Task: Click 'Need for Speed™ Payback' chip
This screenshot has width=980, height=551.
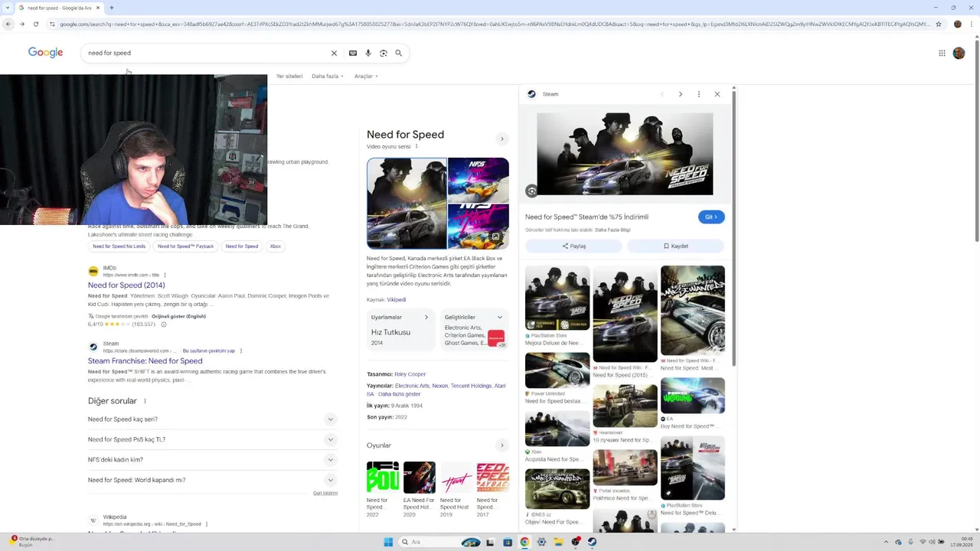Action: (185, 246)
